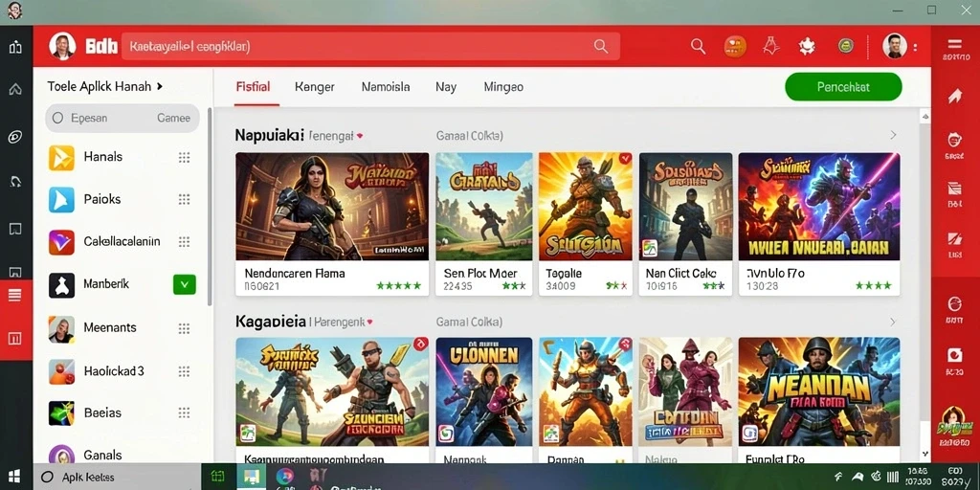Click the Nendancaren Flama game thumbnail
The height and width of the screenshot is (490, 980).
click(332, 207)
